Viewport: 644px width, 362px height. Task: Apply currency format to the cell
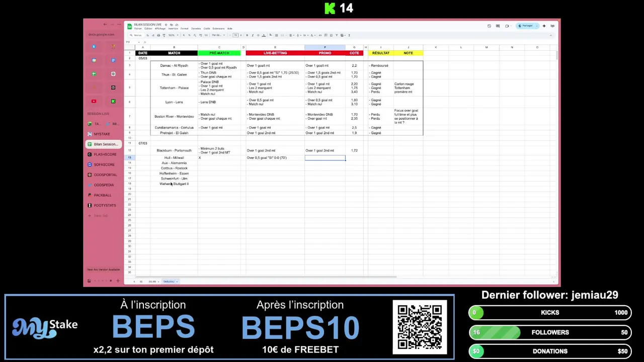click(x=184, y=35)
